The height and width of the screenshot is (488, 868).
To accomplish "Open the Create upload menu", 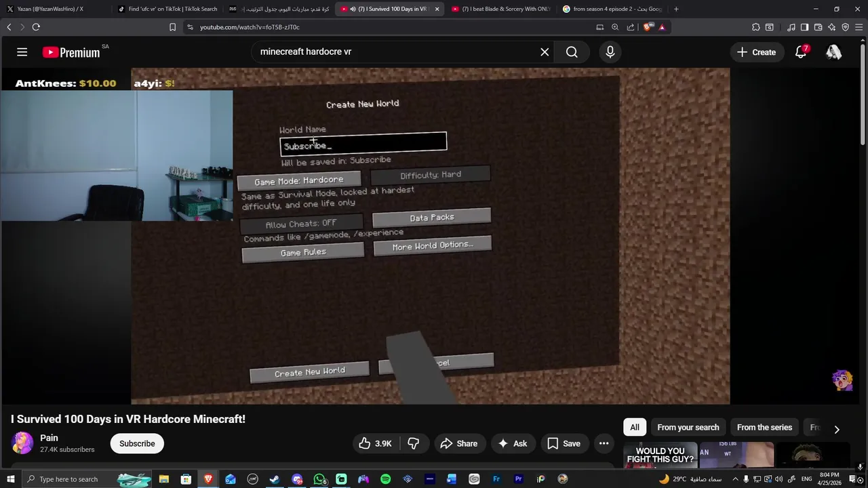I will [756, 52].
